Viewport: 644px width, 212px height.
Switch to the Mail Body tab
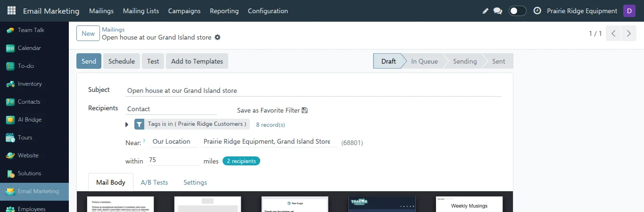tap(111, 182)
